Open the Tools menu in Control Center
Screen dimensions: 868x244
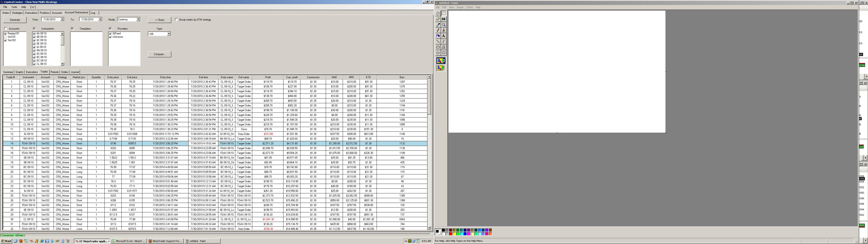tap(14, 7)
